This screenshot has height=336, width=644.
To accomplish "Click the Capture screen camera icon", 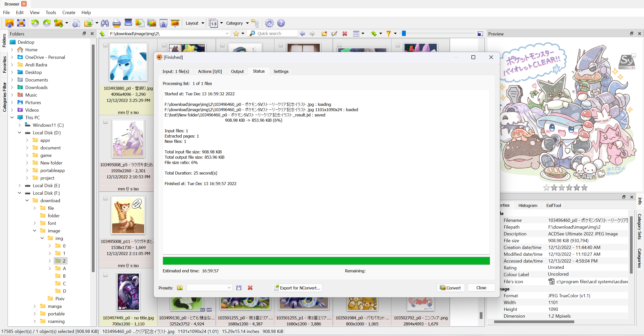I will (163, 23).
